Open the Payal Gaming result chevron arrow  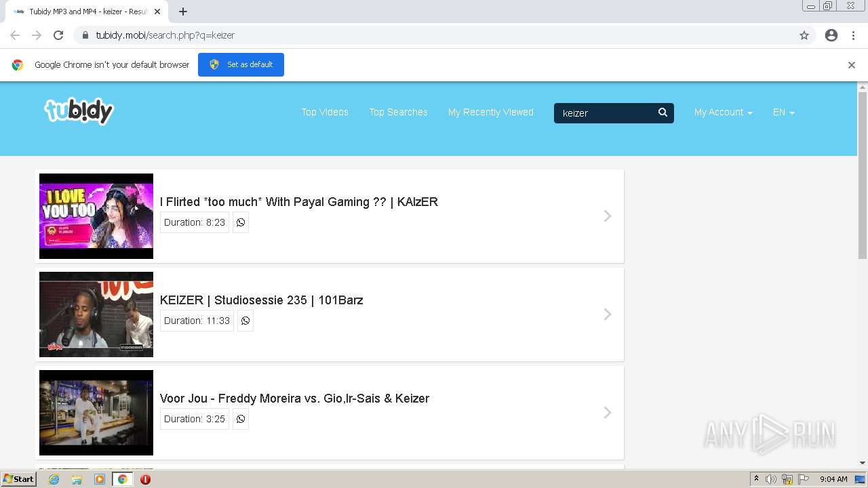[x=608, y=216]
